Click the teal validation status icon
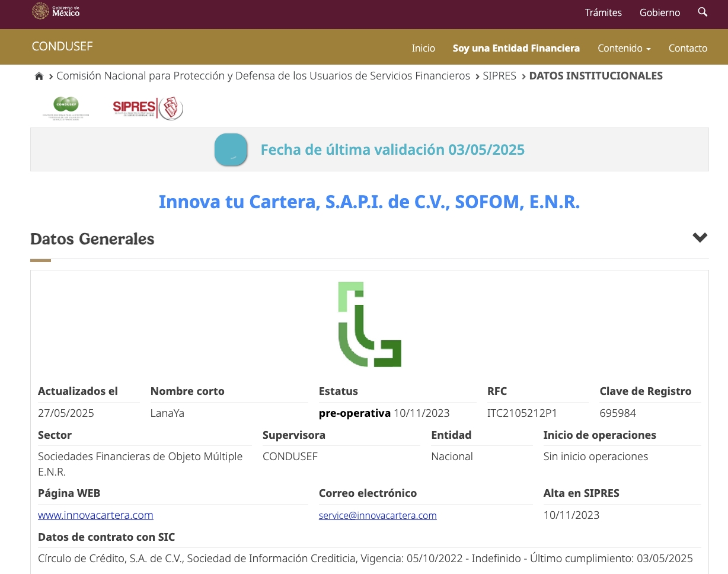The width and height of the screenshot is (728, 574). pos(231,149)
